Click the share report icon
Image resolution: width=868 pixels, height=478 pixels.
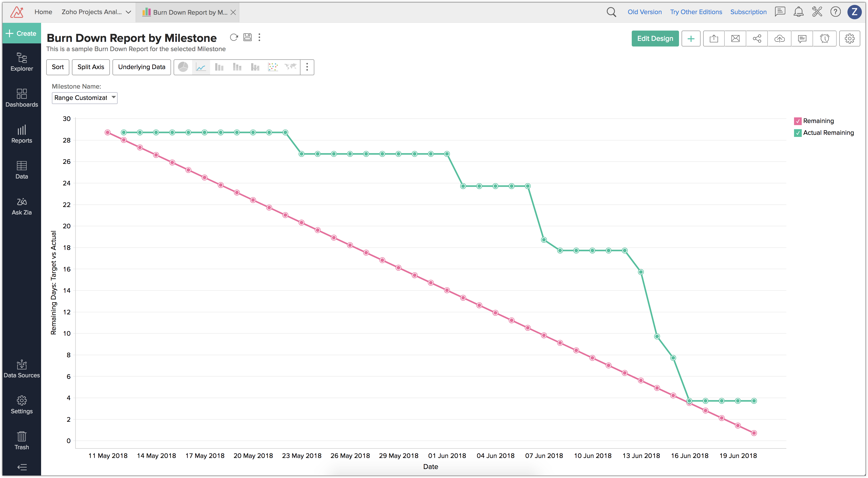pyautogui.click(x=757, y=39)
